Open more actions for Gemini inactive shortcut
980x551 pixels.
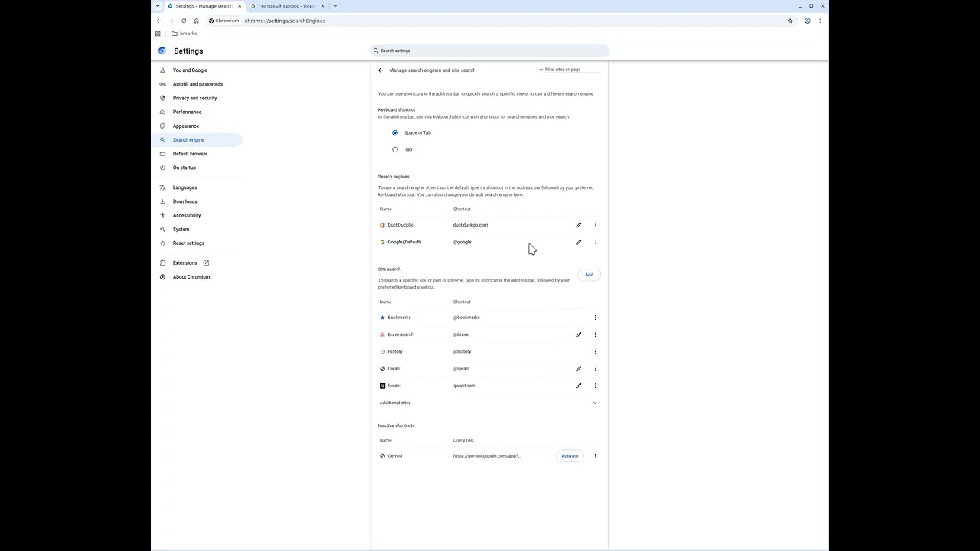point(595,456)
